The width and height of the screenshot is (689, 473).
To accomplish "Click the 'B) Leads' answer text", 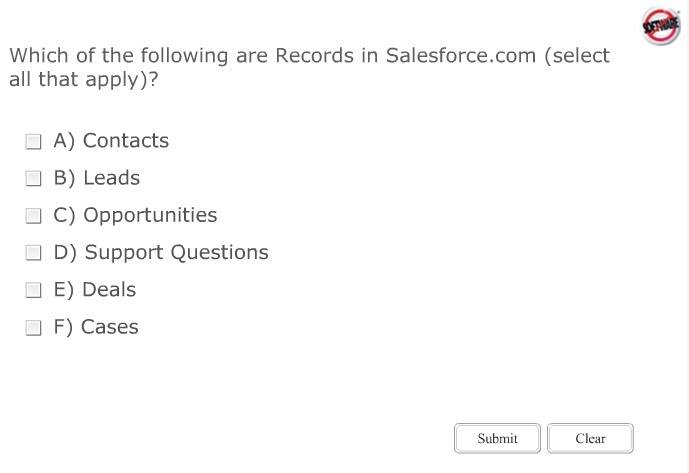I will click(97, 178).
